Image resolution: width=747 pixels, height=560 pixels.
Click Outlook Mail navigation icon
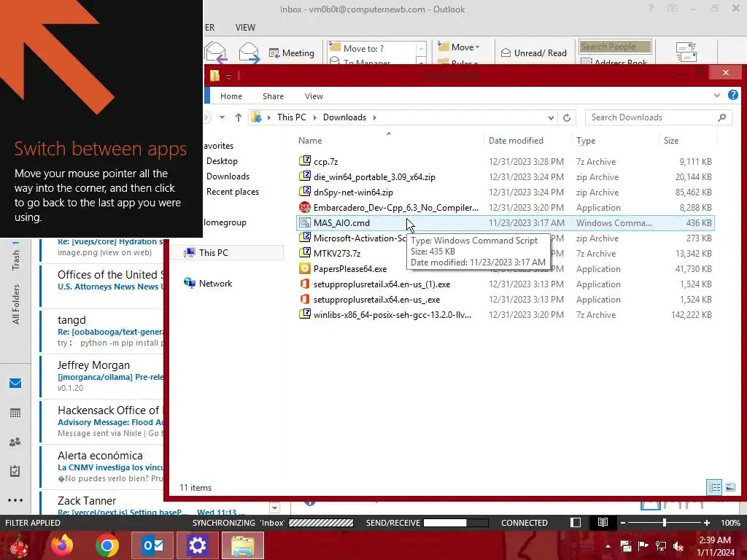15,383
